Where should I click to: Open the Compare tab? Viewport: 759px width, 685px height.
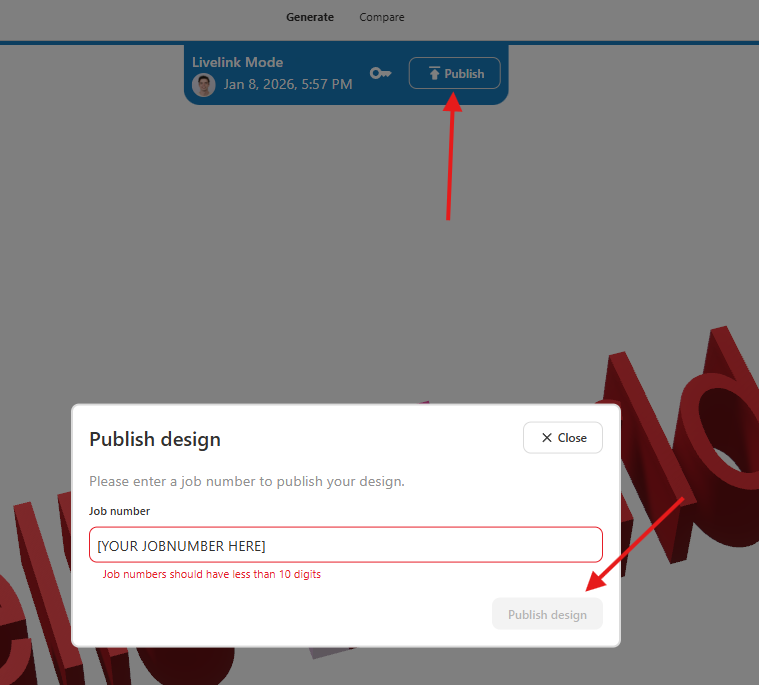tap(382, 17)
